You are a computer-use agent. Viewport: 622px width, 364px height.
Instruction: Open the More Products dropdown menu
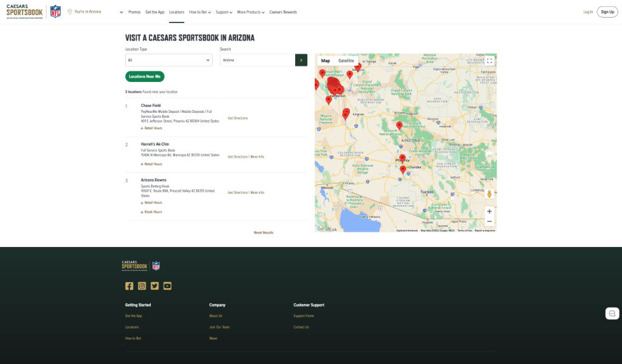pos(251,12)
